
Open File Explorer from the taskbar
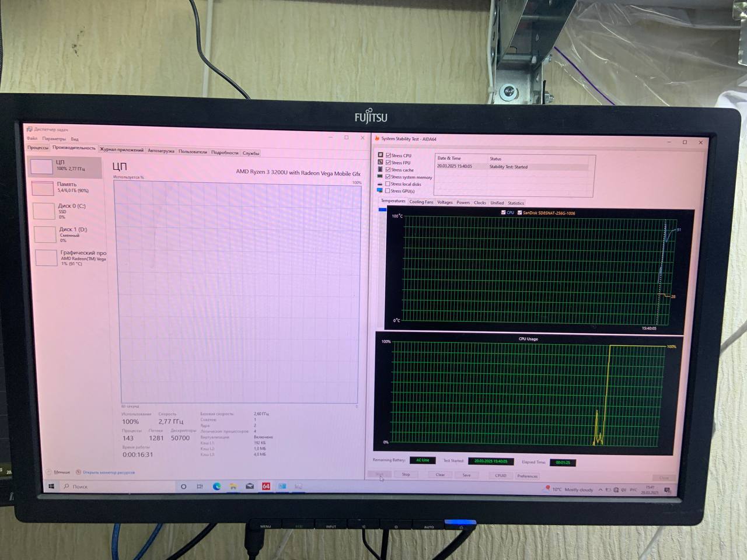coord(233,486)
